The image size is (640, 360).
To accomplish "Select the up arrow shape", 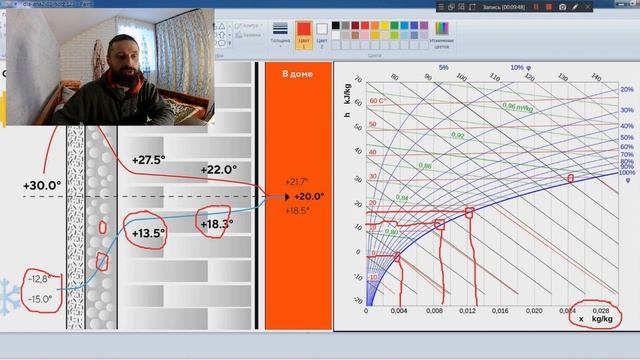I will point(222,35).
